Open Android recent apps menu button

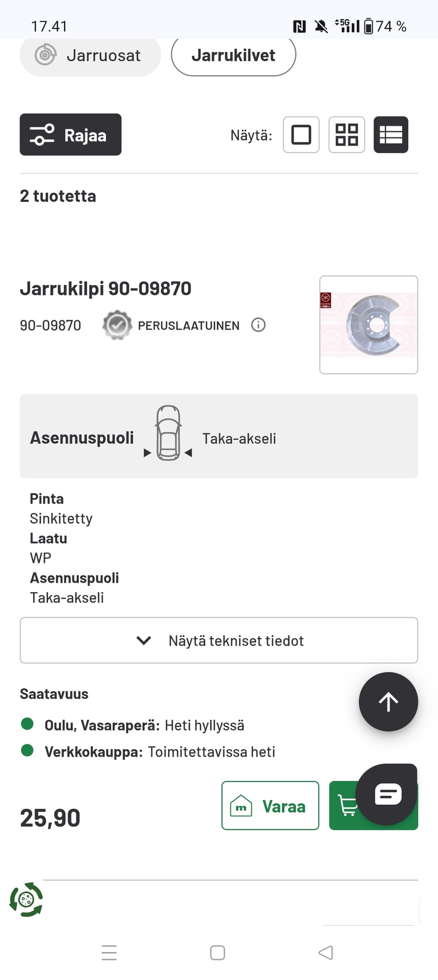[x=109, y=953]
